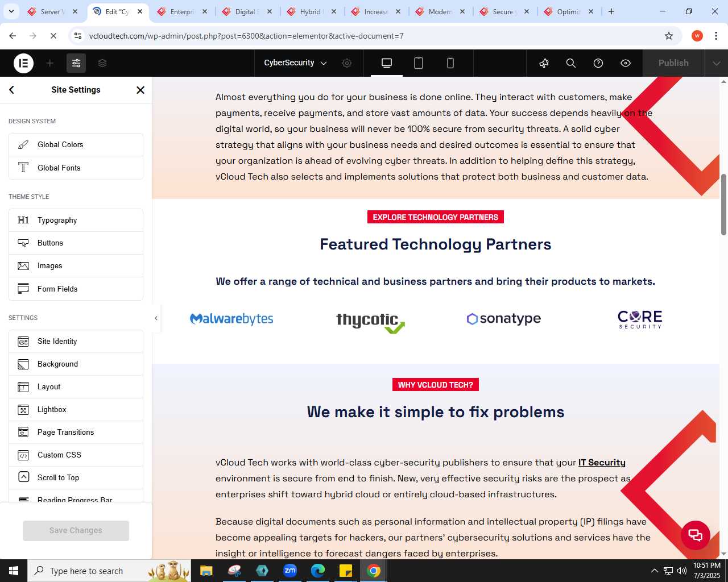
Task: Open Typography theme style
Action: (x=76, y=221)
